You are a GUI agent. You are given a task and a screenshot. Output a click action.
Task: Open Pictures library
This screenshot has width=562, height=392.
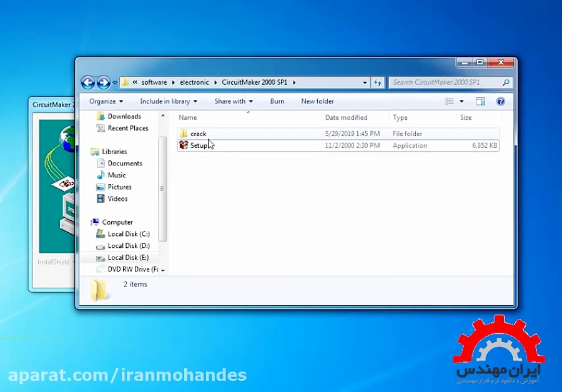point(120,187)
